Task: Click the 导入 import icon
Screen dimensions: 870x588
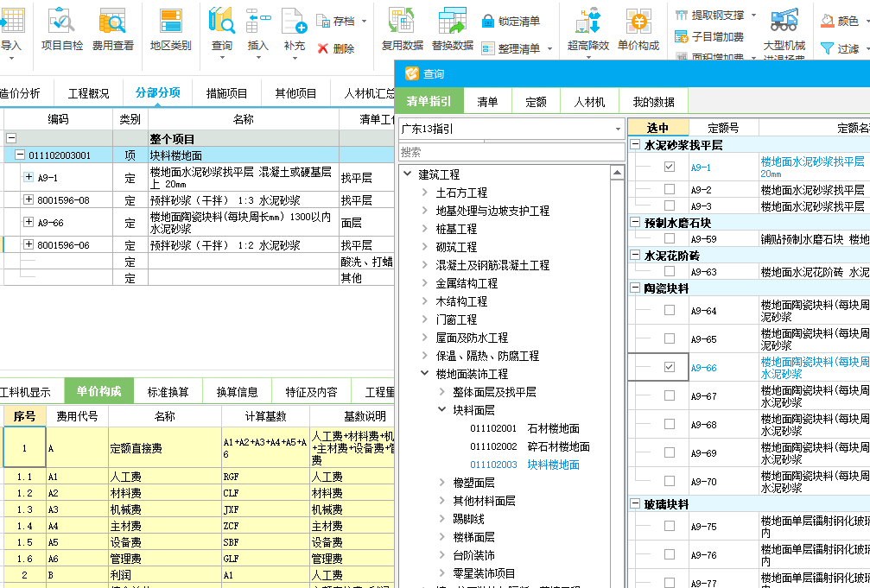Action: (11, 21)
